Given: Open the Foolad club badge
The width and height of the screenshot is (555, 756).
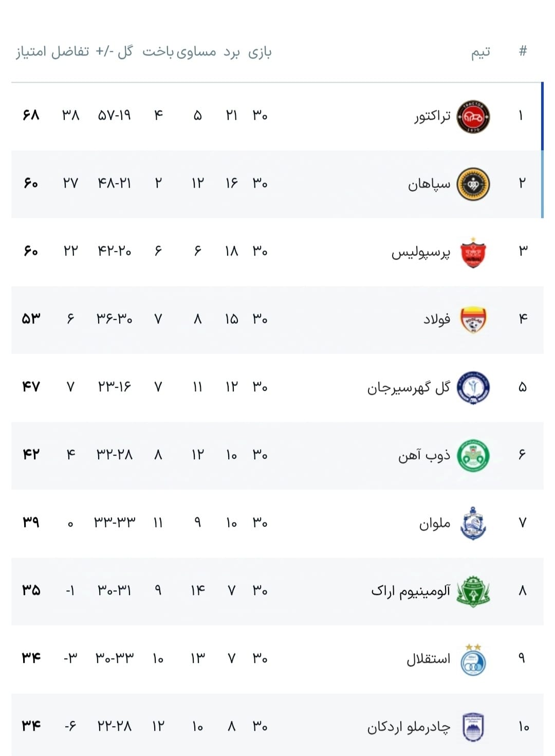Looking at the screenshot, I should click(473, 320).
